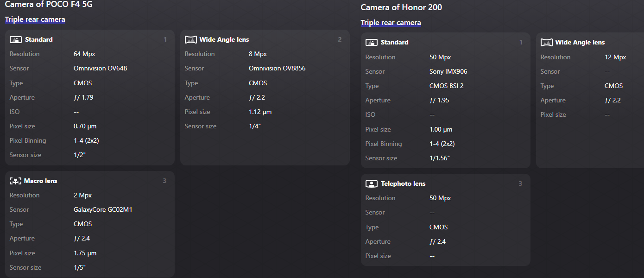The image size is (644, 278).
Task: Click the Standard camera icon in Honor 200 card
Action: coord(371,43)
